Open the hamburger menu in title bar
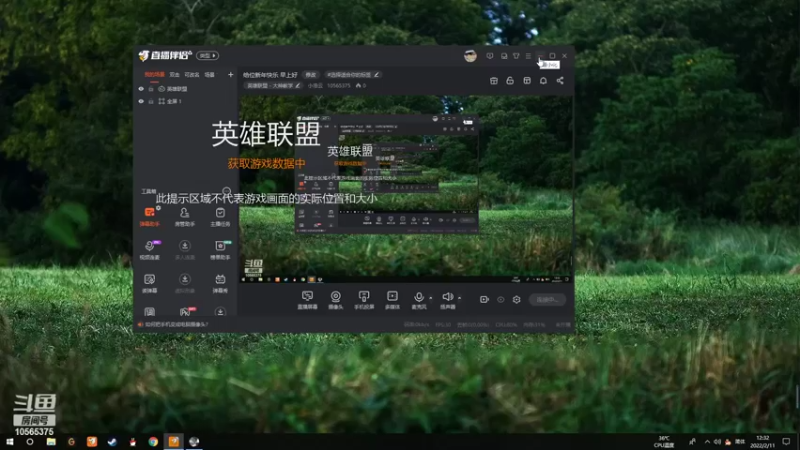Viewport: 800px width, 450px height. click(x=529, y=56)
